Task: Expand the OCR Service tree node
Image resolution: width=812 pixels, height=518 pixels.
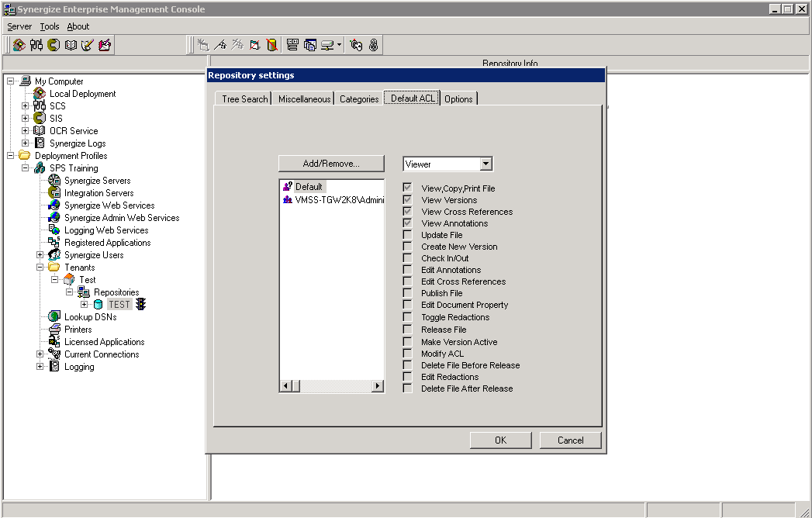Action: [x=25, y=130]
